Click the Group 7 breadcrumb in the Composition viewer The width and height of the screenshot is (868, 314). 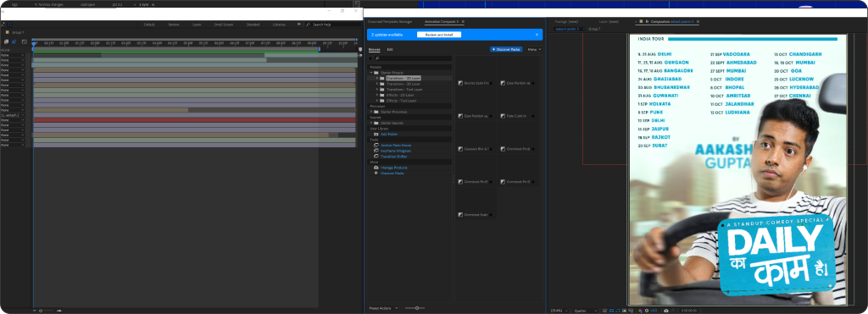tap(594, 28)
